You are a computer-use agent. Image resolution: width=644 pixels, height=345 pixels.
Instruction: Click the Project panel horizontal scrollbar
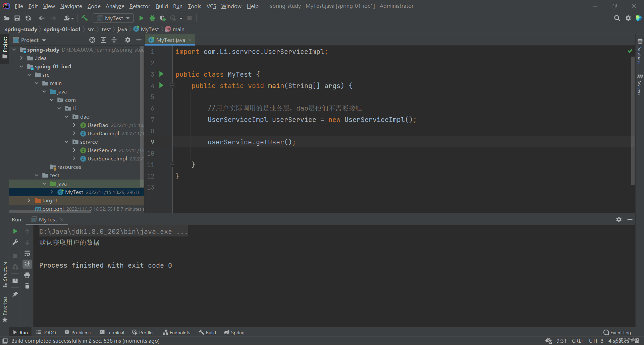click(50, 211)
